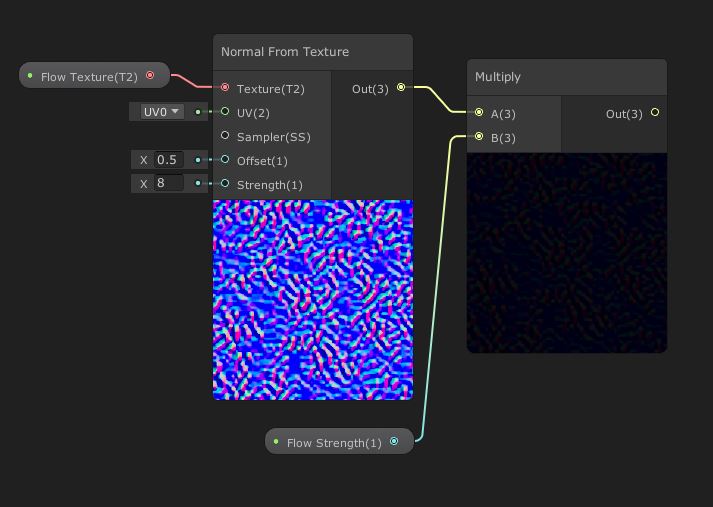Screen dimensions: 713x507
Task: Click Multiply node B(3) input port
Action: coord(479,137)
